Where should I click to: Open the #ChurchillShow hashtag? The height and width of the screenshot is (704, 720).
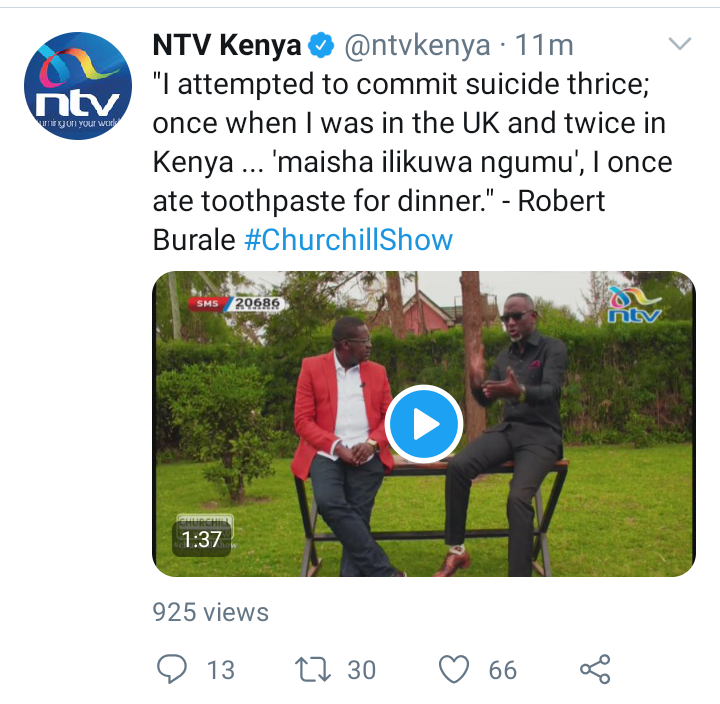point(349,240)
